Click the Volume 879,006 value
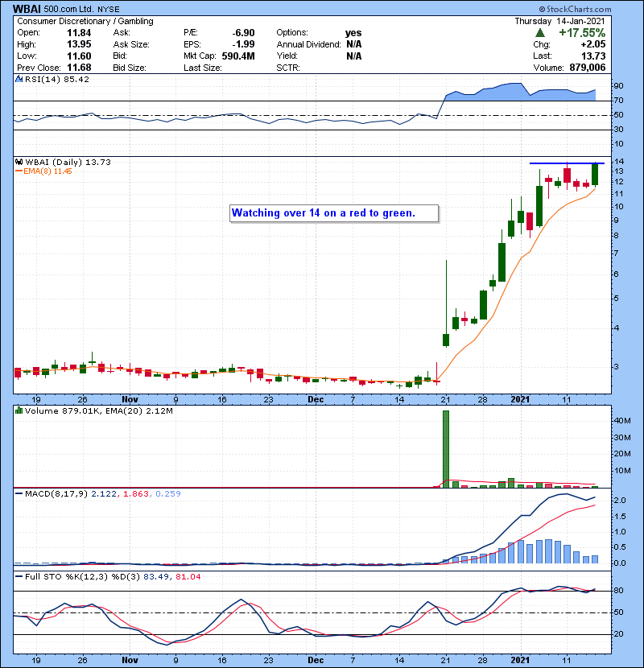The image size is (644, 668). click(x=588, y=68)
